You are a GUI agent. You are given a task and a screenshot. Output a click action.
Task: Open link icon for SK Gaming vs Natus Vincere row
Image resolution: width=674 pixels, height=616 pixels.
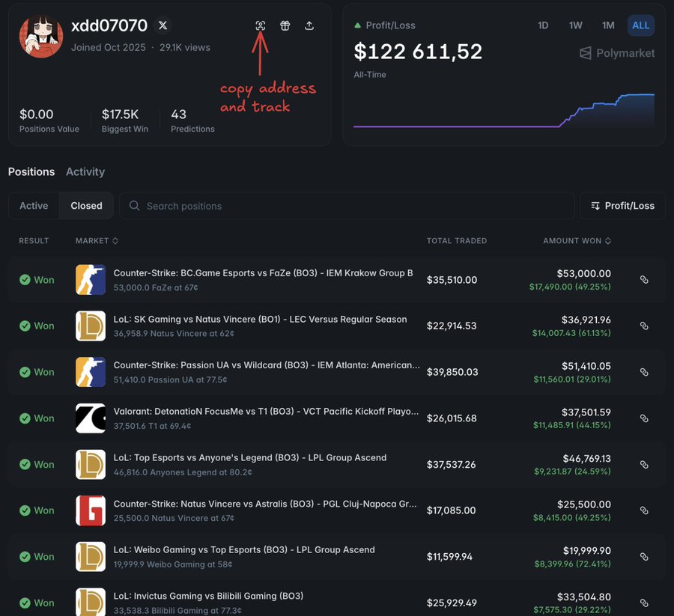tap(644, 326)
